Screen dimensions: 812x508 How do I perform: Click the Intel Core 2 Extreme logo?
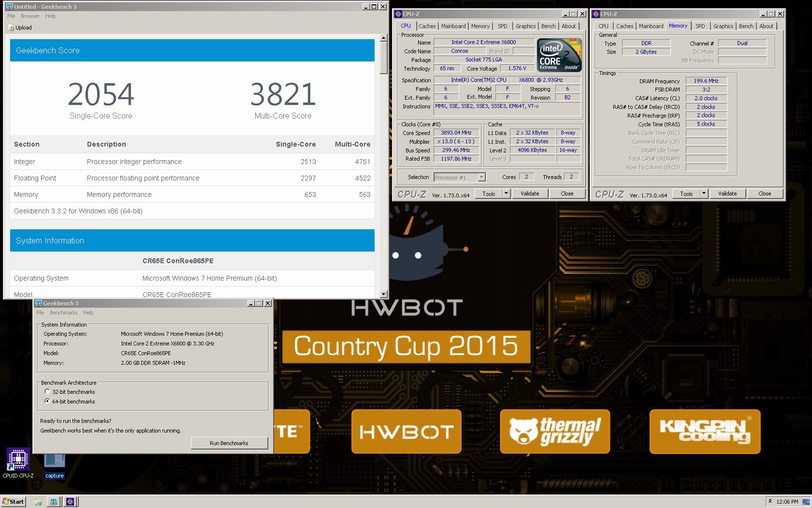[x=559, y=55]
